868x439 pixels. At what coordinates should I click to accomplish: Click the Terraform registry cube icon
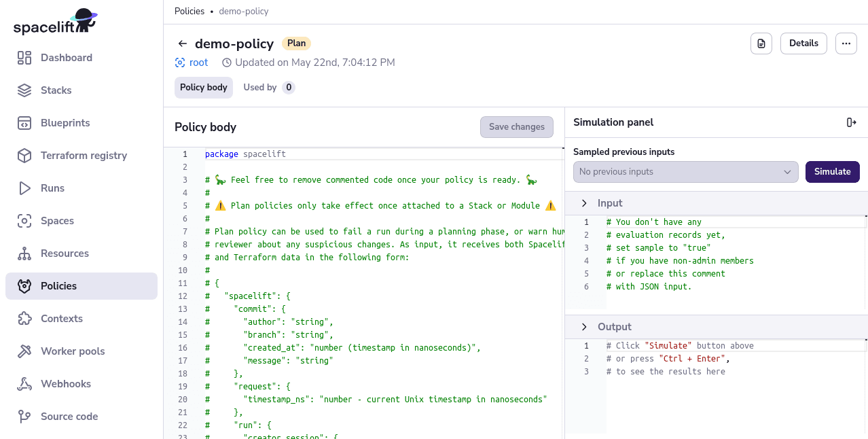tap(24, 156)
